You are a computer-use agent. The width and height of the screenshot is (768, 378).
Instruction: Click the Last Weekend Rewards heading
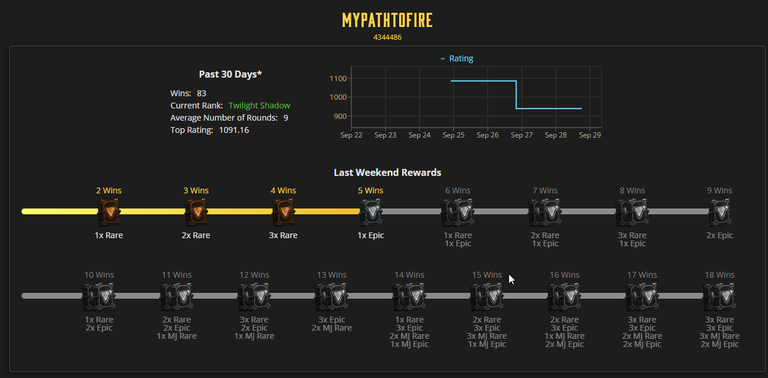(387, 172)
